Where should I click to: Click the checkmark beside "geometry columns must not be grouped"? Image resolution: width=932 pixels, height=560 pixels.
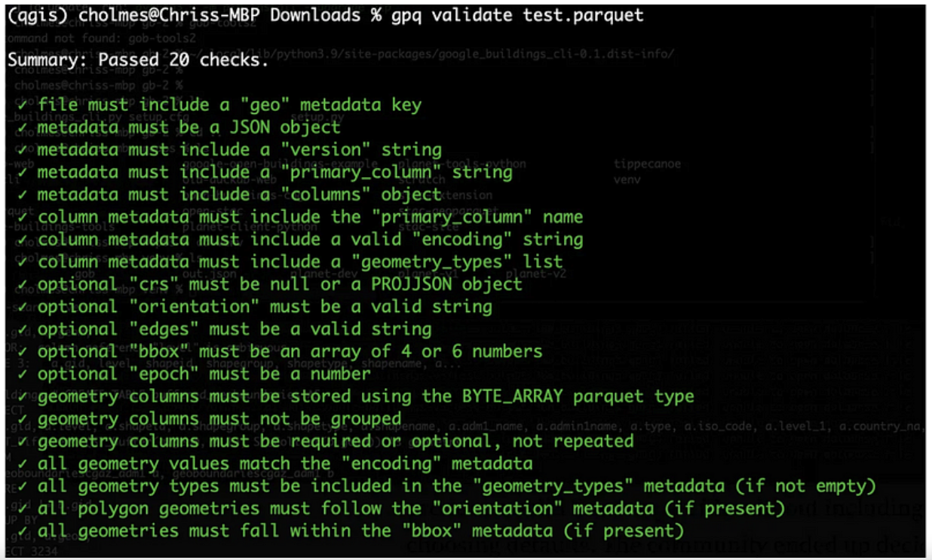point(23,418)
